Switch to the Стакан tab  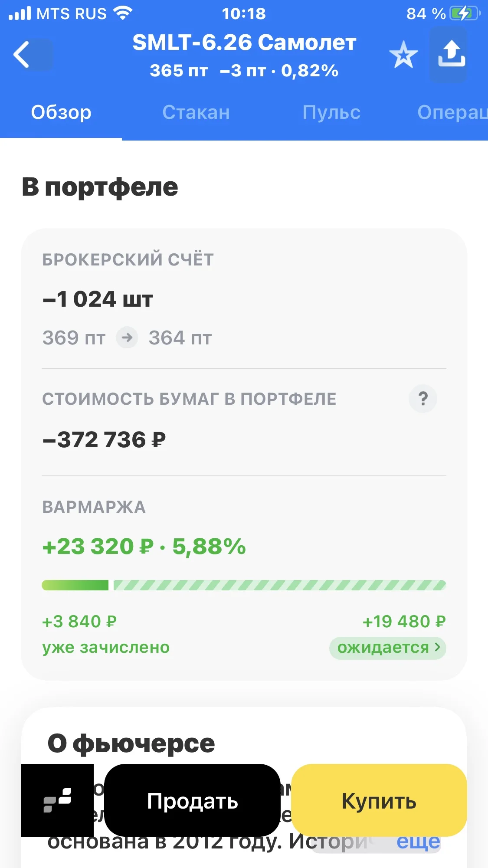pos(196,112)
